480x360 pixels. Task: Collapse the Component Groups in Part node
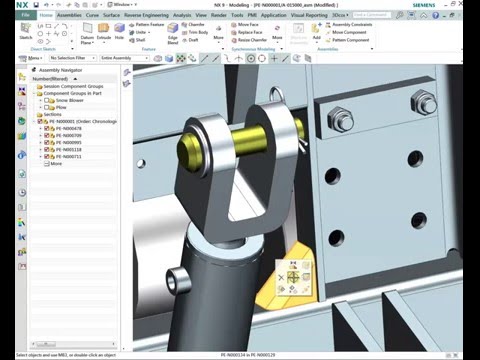pos(34,93)
